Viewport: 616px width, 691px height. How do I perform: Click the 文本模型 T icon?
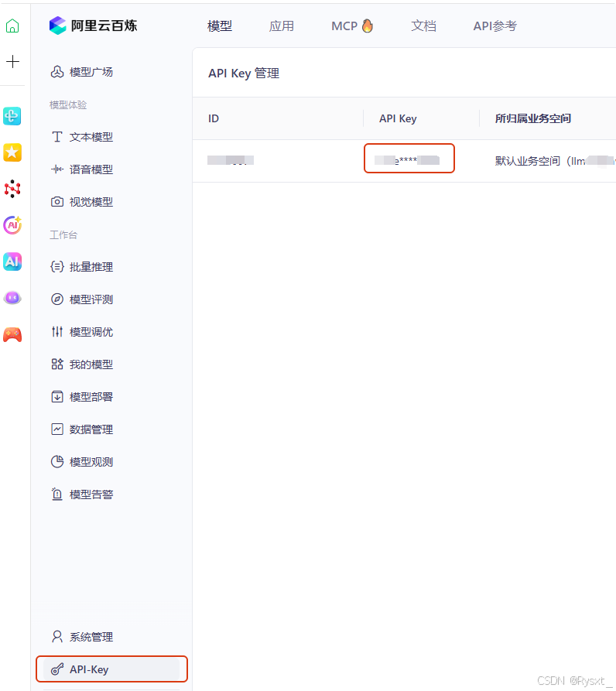click(56, 137)
